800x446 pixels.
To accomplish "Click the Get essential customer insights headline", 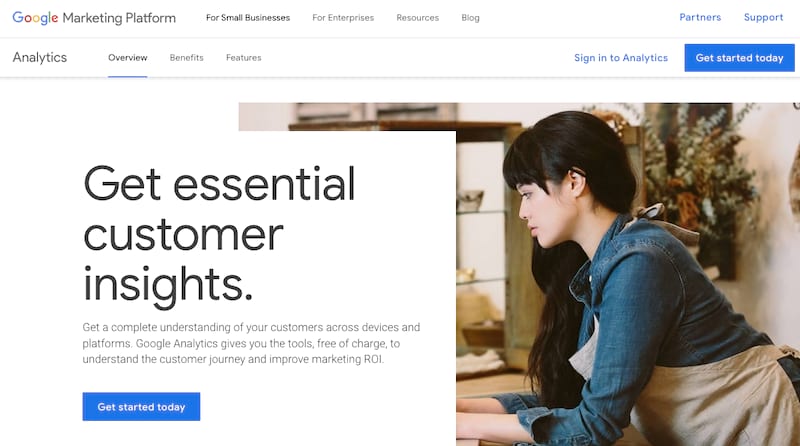I will [x=219, y=235].
